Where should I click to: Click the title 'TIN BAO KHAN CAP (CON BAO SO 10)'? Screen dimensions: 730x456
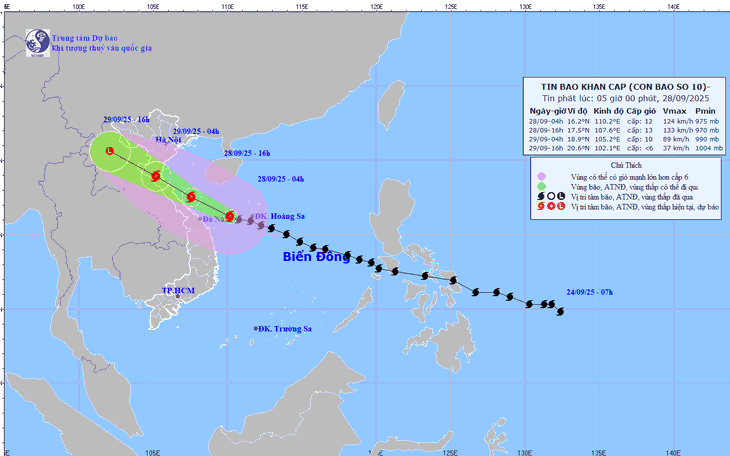tap(625, 87)
